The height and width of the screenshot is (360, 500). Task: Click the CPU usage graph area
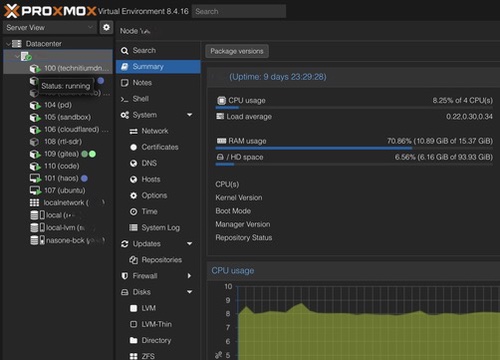368,322
